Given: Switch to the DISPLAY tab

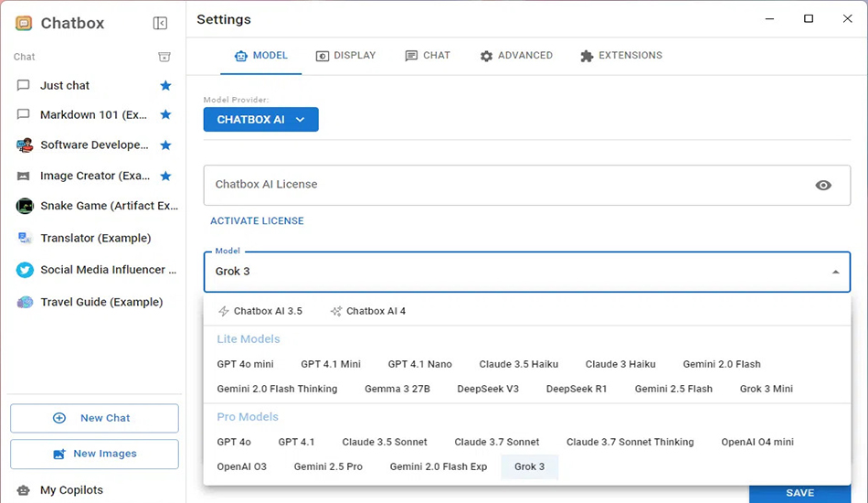Looking at the screenshot, I should pyautogui.click(x=345, y=56).
